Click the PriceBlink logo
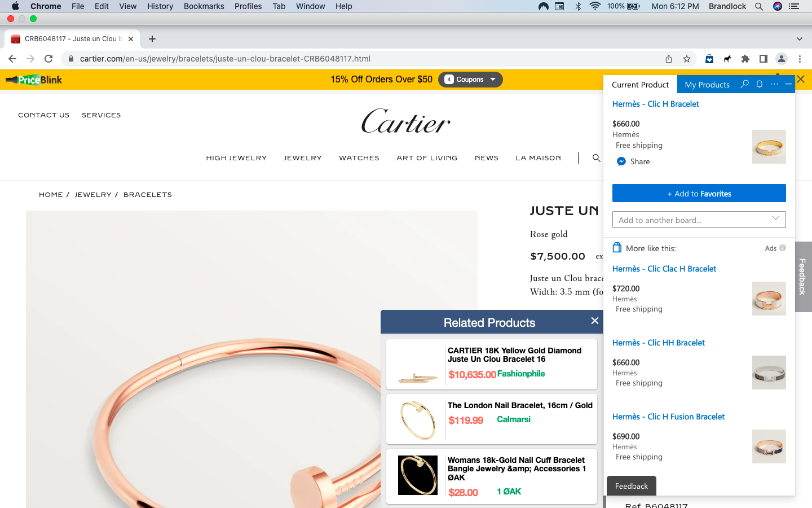This screenshot has width=812, height=508. (34, 80)
